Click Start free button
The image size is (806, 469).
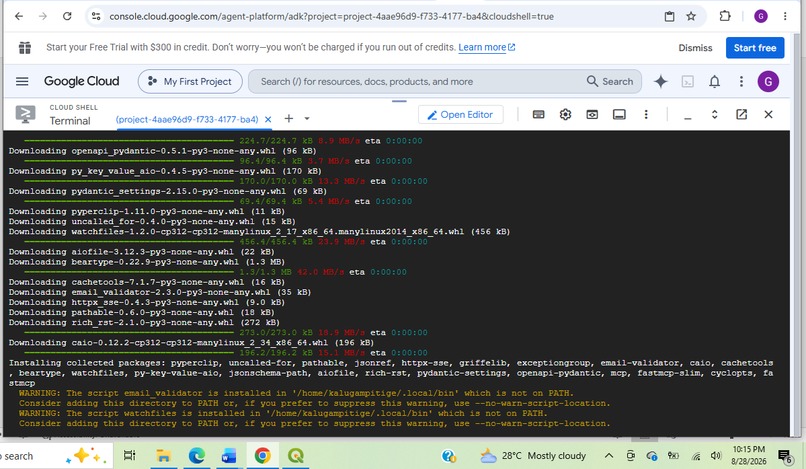(755, 48)
